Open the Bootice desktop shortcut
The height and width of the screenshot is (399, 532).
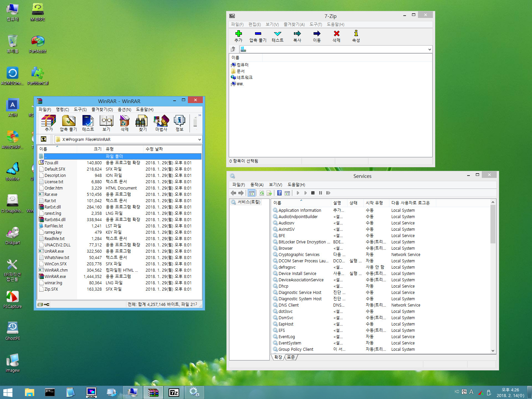click(x=13, y=171)
